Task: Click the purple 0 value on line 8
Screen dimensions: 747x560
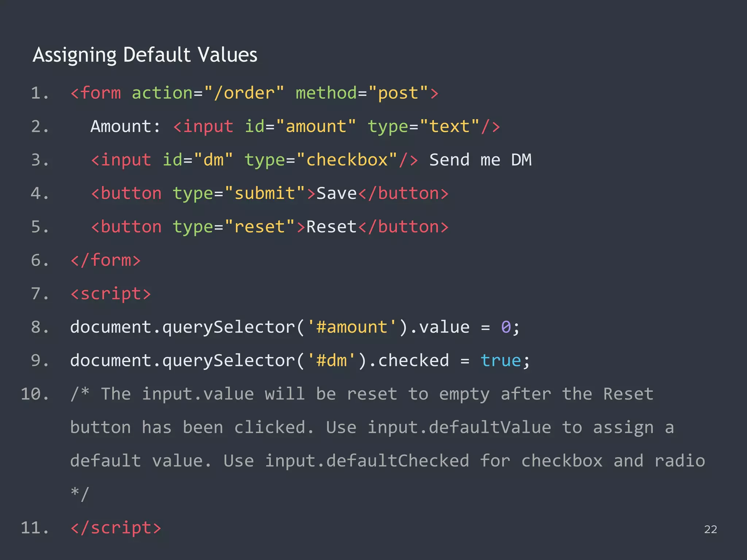Action: (x=506, y=327)
